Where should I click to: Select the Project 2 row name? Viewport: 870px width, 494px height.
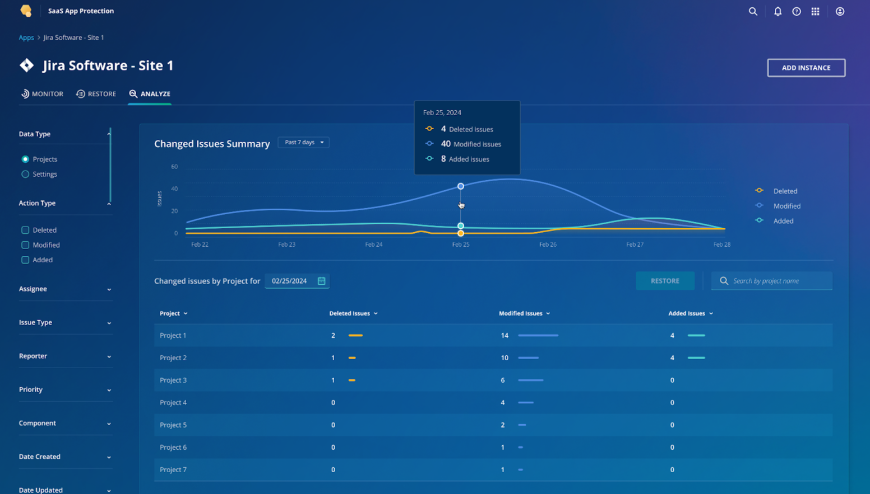tap(173, 358)
